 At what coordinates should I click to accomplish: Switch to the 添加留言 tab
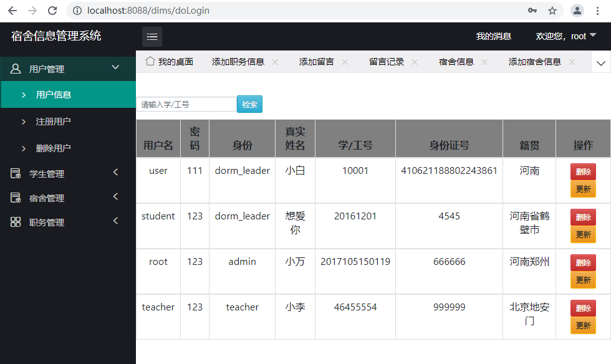(317, 62)
